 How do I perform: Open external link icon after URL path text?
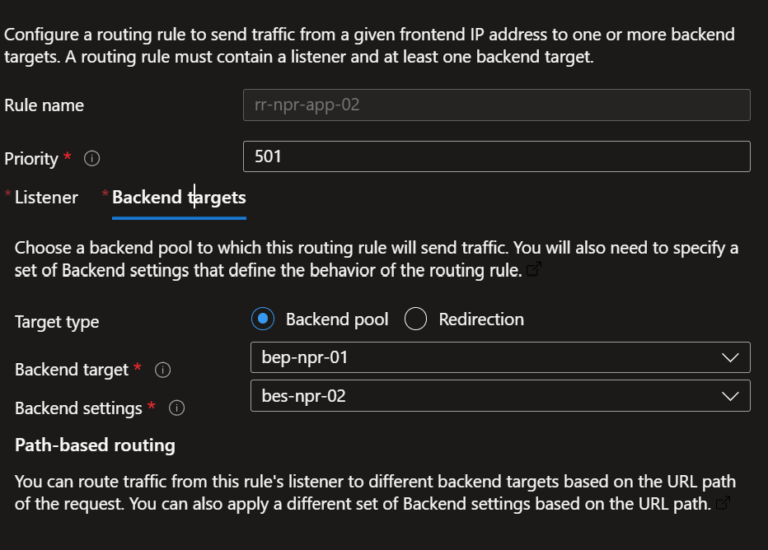[723, 503]
